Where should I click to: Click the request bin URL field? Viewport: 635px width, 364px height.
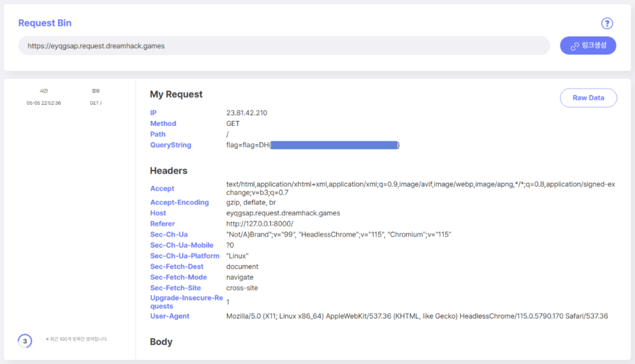283,46
